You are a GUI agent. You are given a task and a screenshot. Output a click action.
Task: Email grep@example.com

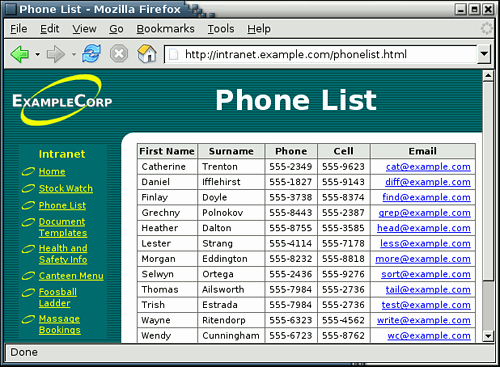pyautogui.click(x=424, y=213)
